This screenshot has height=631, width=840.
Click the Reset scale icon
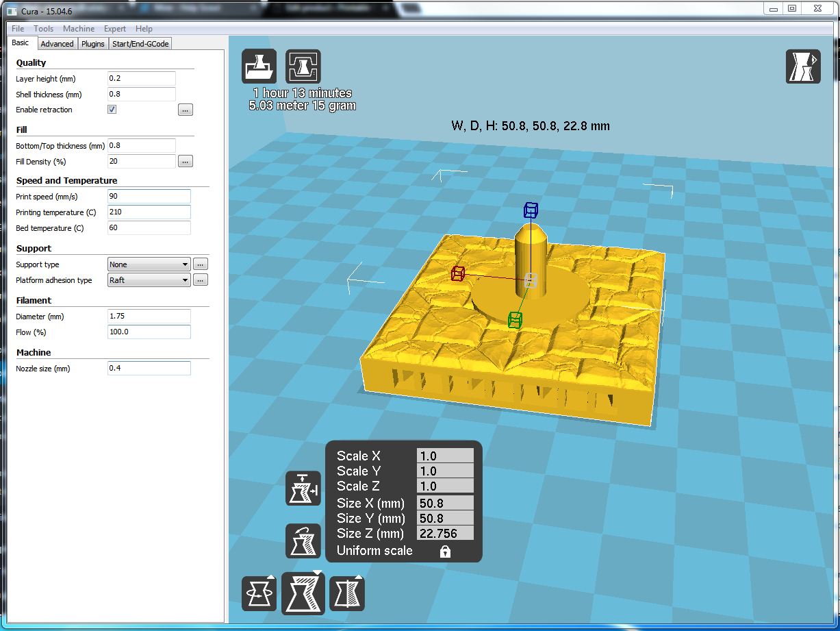point(303,541)
